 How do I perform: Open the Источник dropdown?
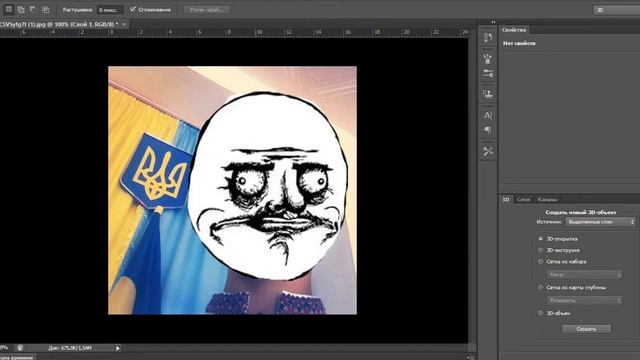click(601, 222)
